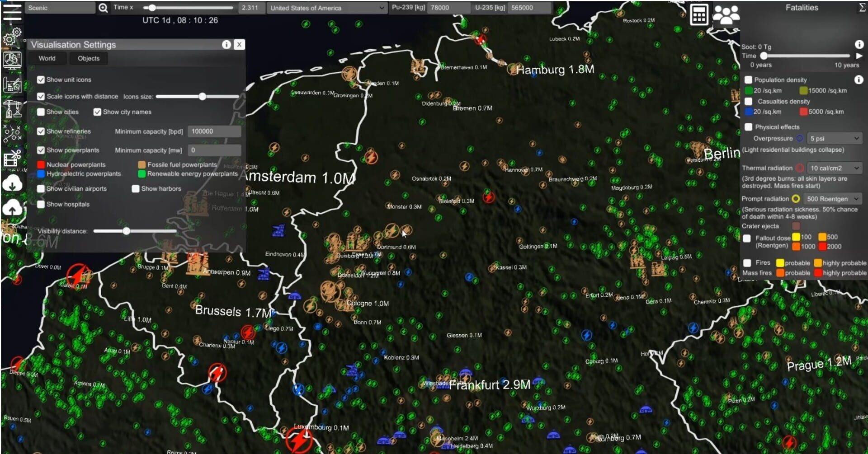Open the Prompt radiation dropdown showing 500 Roentgen
Screen dimensions: 868x454
click(x=833, y=199)
